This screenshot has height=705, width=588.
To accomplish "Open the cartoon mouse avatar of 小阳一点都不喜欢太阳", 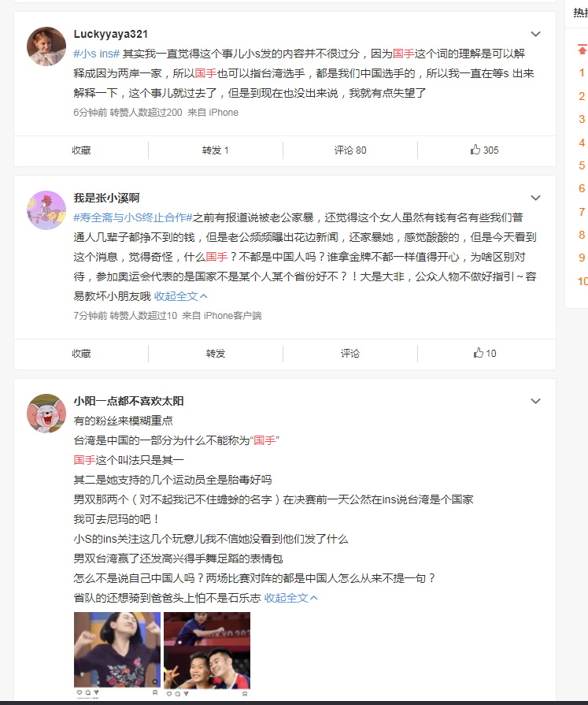I will coord(46,414).
